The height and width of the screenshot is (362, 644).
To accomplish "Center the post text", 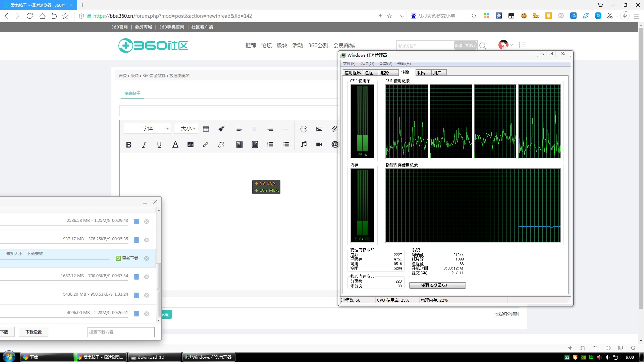I will (255, 129).
